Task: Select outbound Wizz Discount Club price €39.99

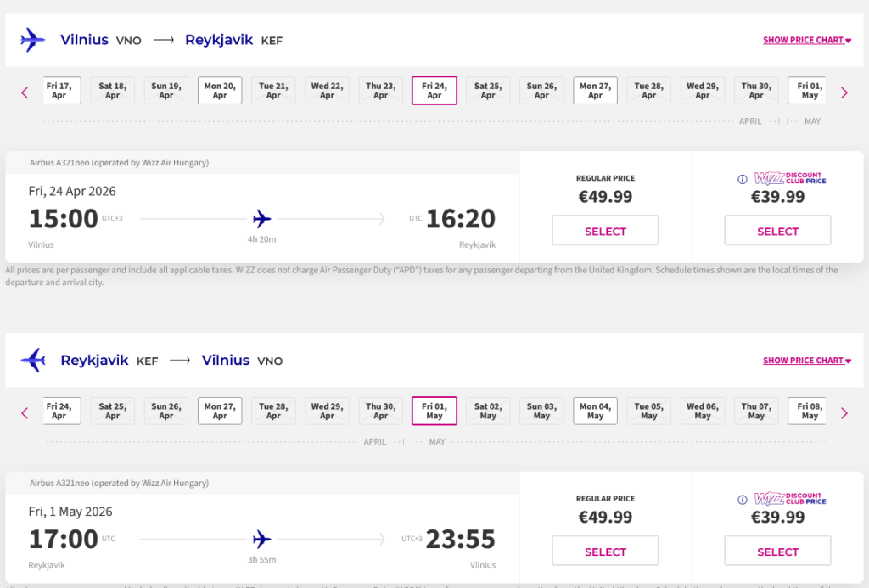Action: pos(777,231)
